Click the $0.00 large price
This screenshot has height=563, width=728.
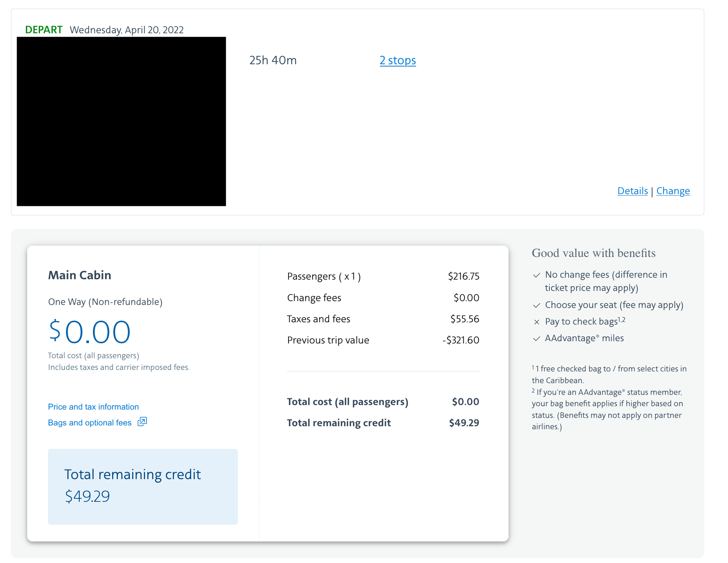pos(90,332)
